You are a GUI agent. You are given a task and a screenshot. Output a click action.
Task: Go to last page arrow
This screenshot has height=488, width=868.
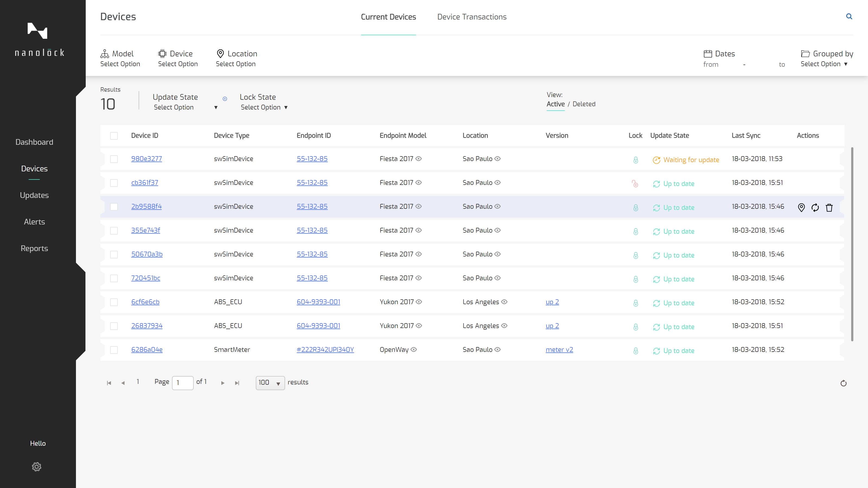pyautogui.click(x=237, y=383)
